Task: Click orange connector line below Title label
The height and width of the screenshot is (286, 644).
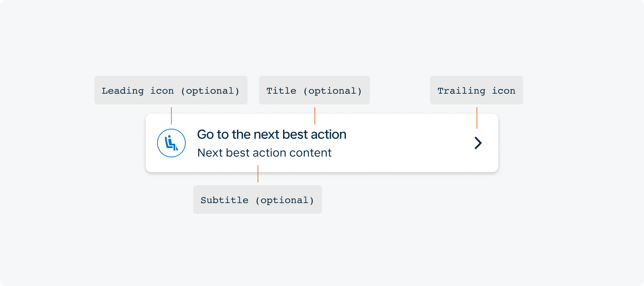Action: 315,115
